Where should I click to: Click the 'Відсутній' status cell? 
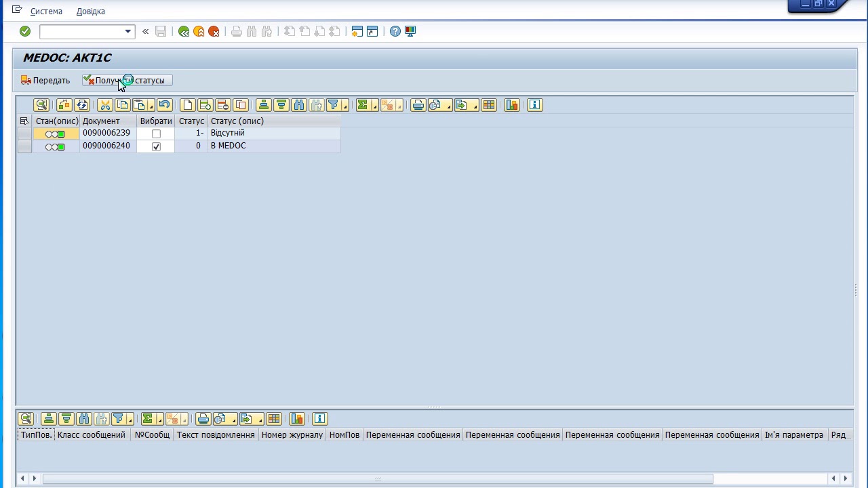[x=274, y=134]
